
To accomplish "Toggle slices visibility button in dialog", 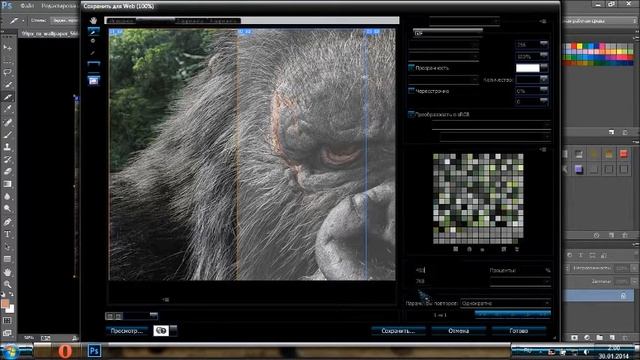I will pos(93,80).
